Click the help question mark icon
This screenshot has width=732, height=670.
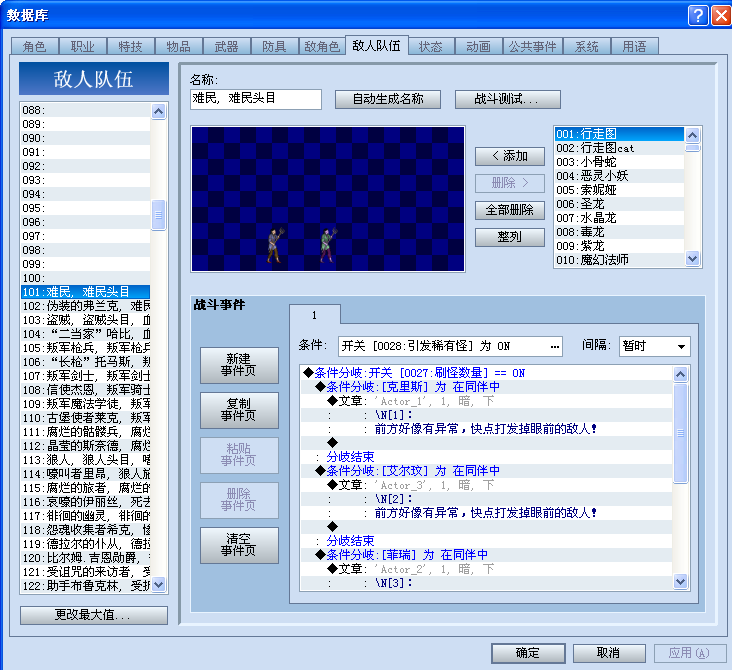coord(698,15)
